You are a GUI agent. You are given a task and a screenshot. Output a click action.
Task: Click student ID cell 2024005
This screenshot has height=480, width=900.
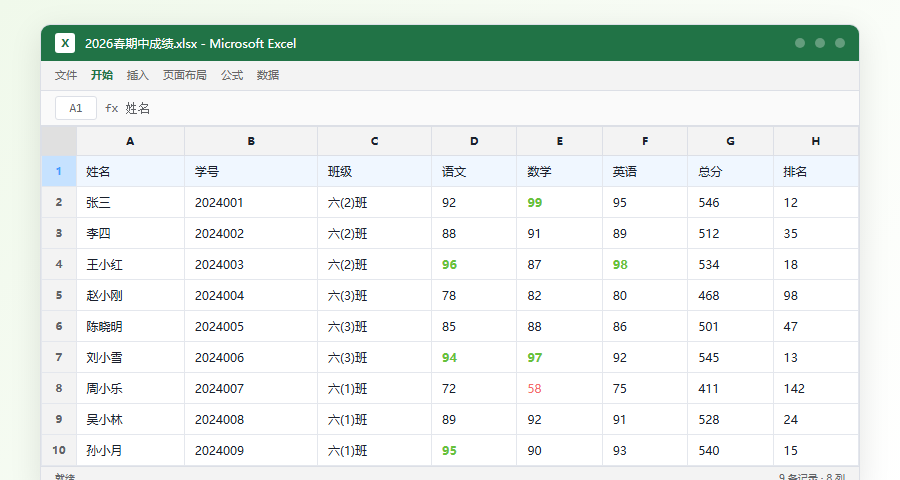(251, 326)
